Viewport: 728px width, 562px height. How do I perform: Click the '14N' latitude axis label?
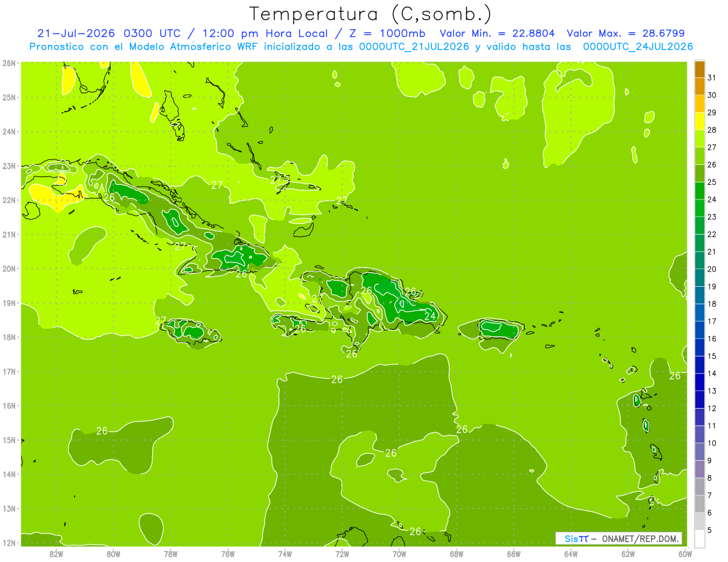coord(8,474)
